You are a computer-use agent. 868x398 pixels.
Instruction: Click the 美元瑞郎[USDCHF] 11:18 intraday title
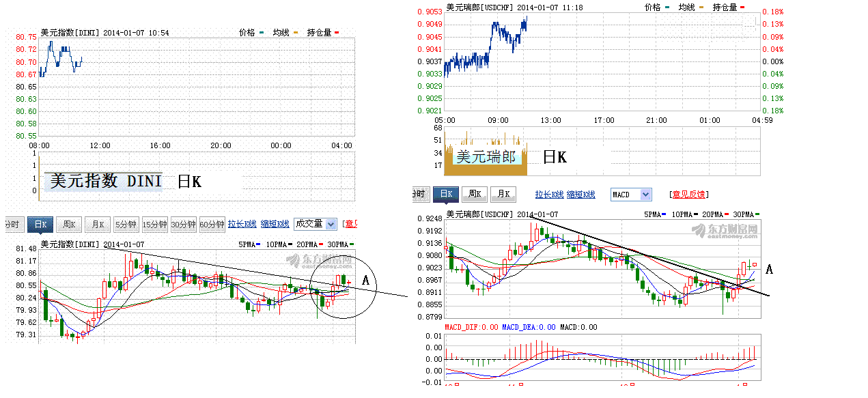click(x=514, y=7)
